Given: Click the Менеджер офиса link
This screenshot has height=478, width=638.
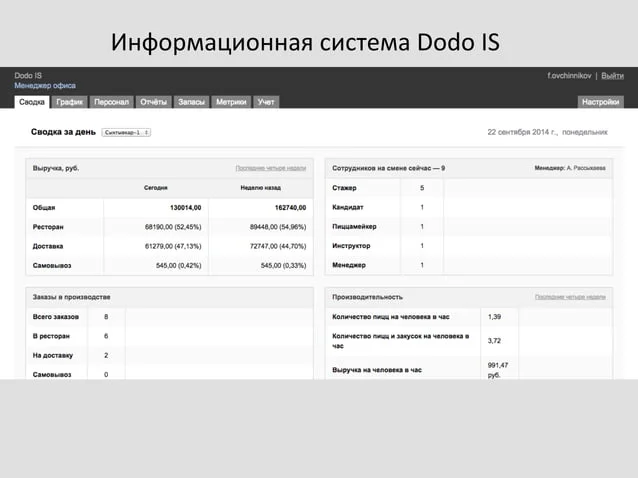Looking at the screenshot, I should click(x=45, y=85).
